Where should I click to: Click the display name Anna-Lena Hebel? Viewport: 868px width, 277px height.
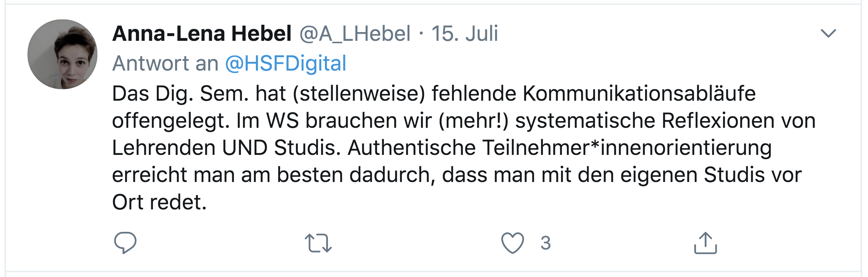[x=201, y=34]
